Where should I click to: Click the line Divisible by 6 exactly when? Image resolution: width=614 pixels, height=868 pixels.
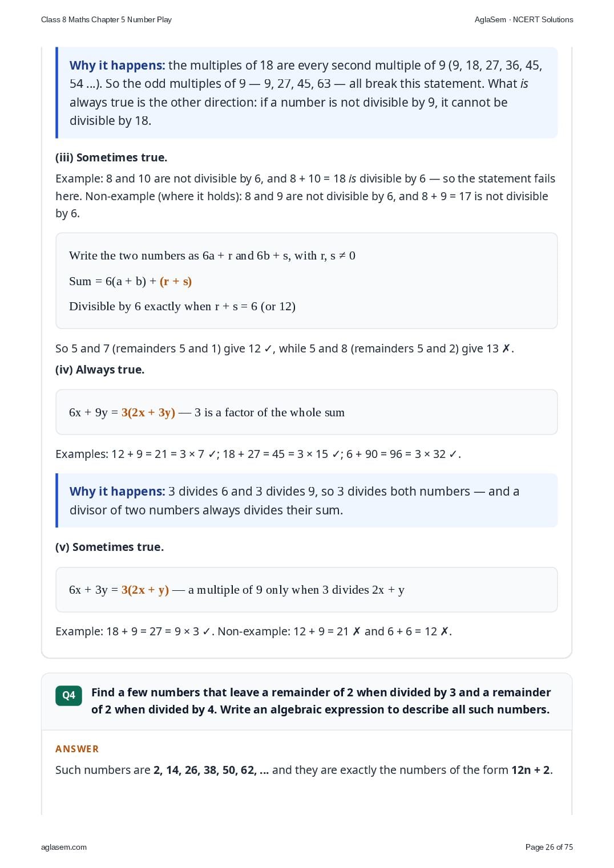(182, 306)
